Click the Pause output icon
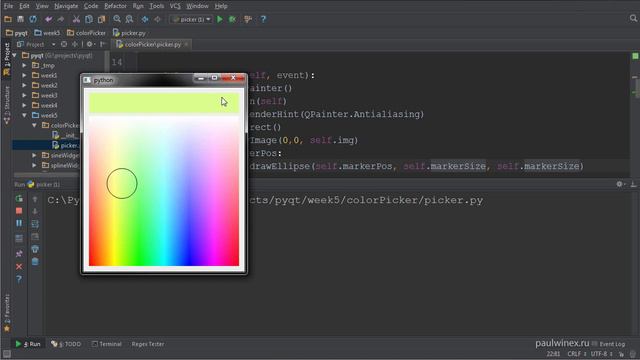The height and width of the screenshot is (360, 640). (19, 223)
